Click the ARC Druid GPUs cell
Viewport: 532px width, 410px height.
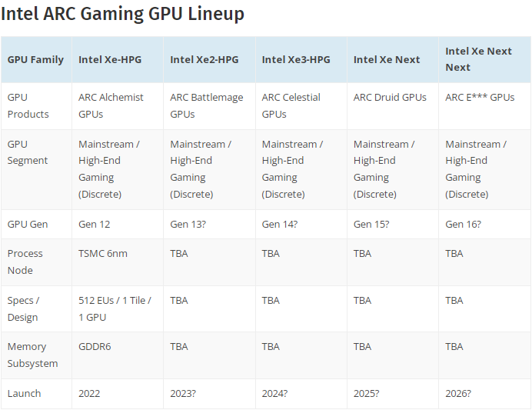coord(390,98)
